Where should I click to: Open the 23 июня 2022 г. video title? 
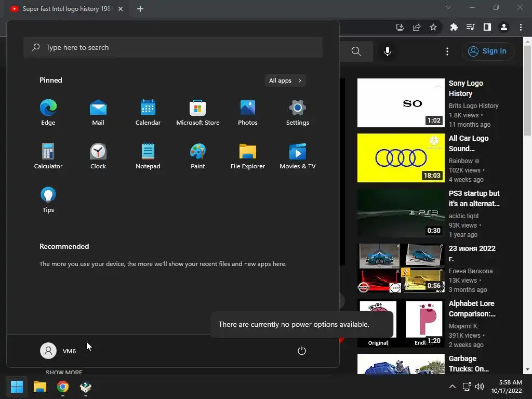[472, 254]
